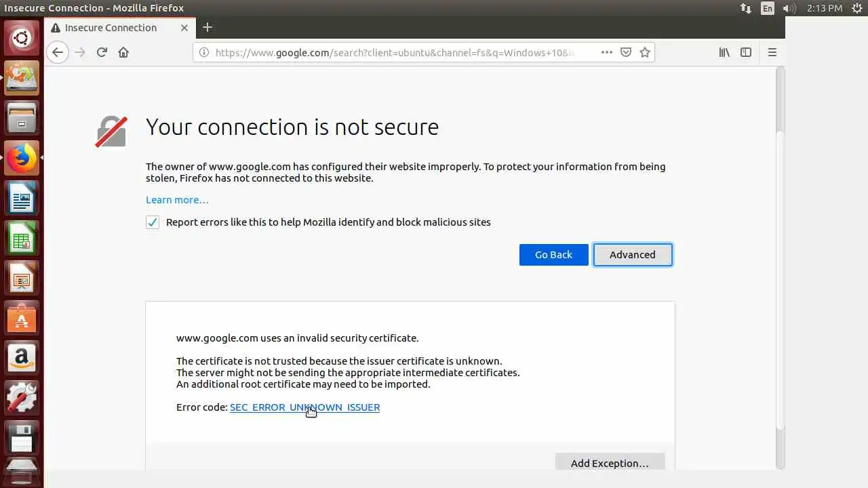Screen dimensions: 868x488
Task: Select the Insecure Connection tab
Action: pos(111,28)
